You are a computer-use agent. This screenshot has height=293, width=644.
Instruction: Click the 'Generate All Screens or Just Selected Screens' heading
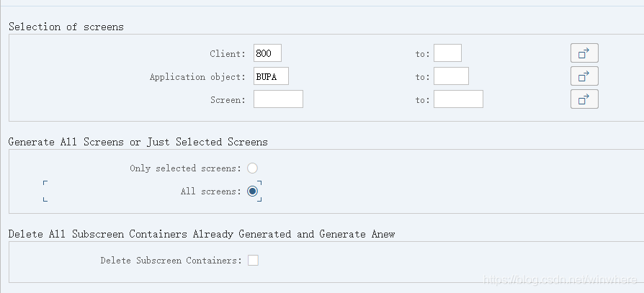tap(138, 142)
